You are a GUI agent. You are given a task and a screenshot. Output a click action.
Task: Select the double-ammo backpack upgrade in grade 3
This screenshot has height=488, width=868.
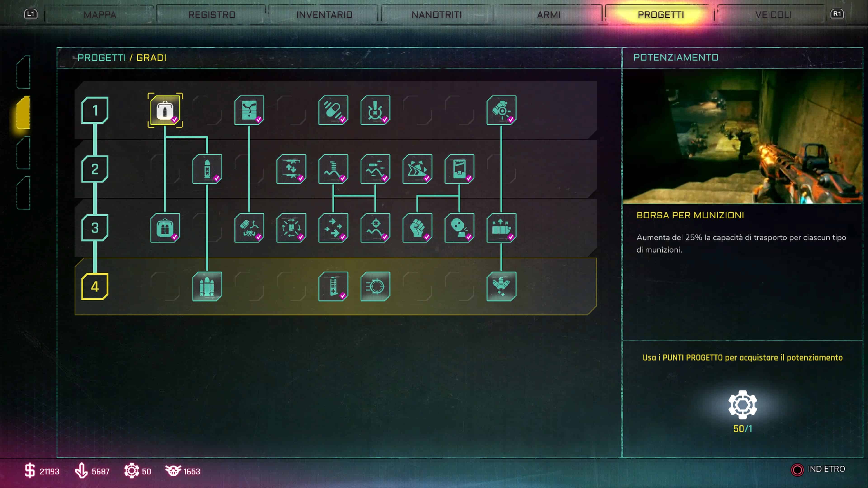(165, 228)
